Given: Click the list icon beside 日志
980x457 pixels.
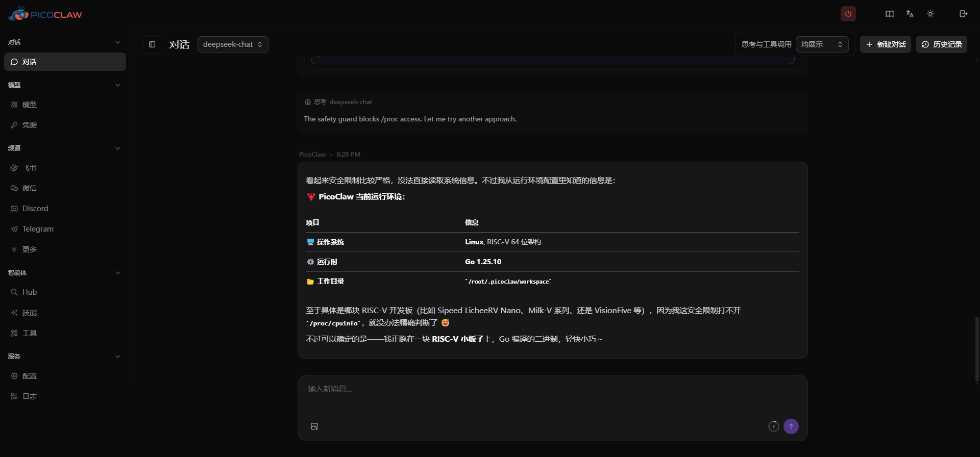Looking at the screenshot, I should click(14, 396).
